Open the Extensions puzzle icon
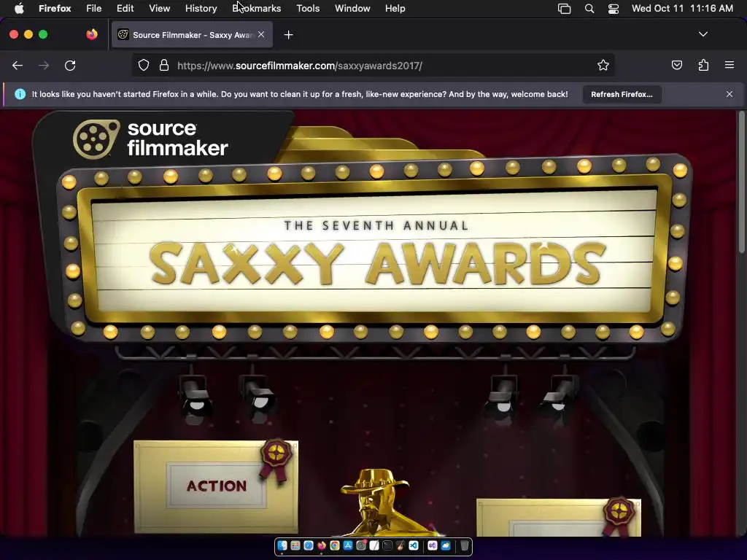The width and height of the screenshot is (747, 560). [703, 65]
